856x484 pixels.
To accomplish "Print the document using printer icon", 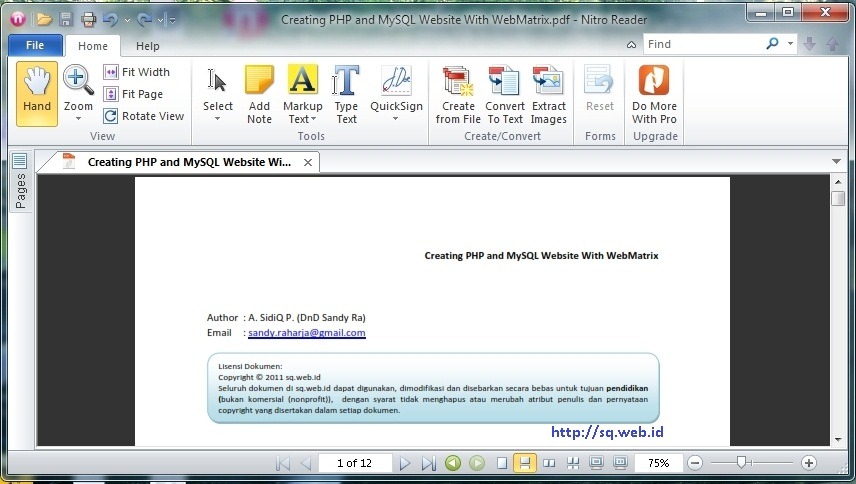I will tap(88, 20).
